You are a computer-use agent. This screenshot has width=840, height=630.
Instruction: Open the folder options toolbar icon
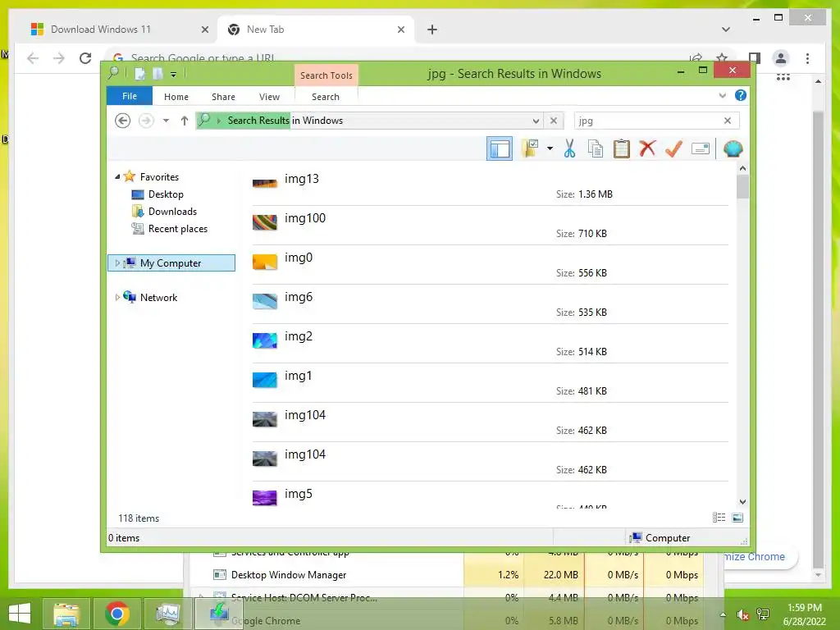click(531, 148)
